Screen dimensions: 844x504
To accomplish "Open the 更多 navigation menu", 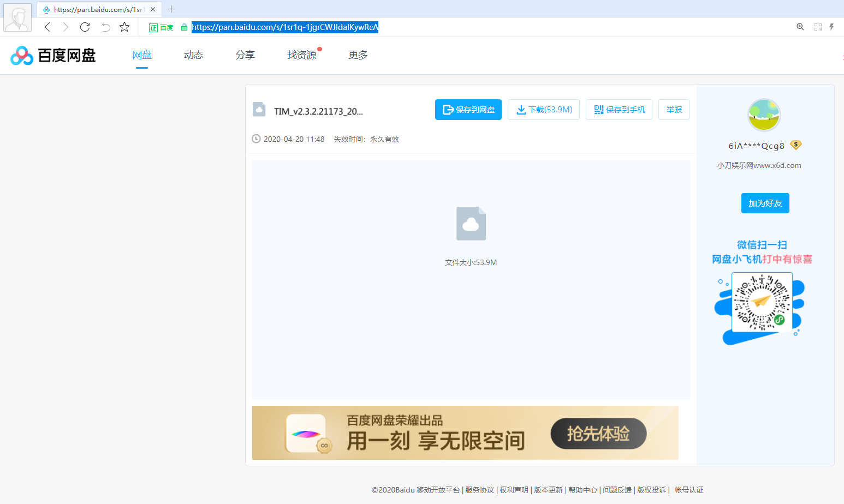I will 358,55.
